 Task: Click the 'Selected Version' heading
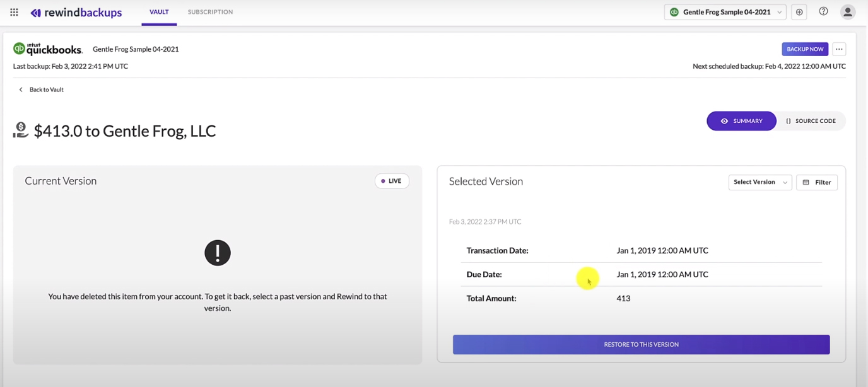[486, 182]
